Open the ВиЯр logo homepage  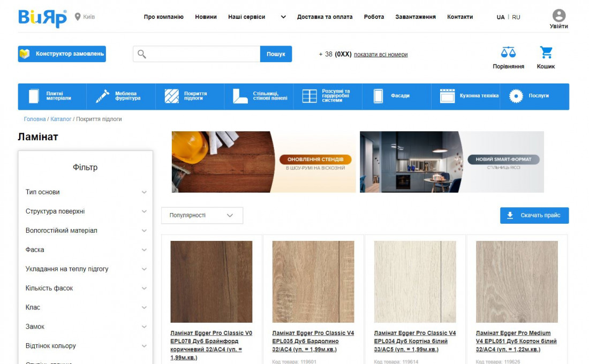click(42, 18)
